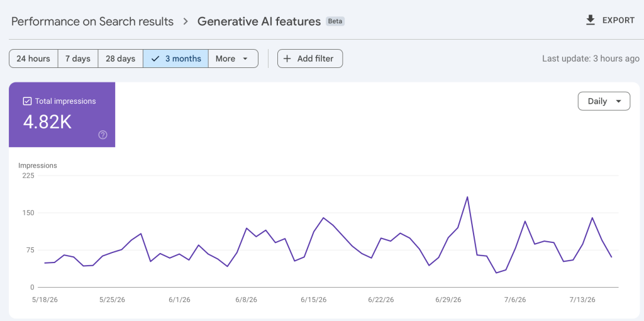Click the 6/15/26 date label
The height and width of the screenshot is (321, 644).
tap(313, 300)
